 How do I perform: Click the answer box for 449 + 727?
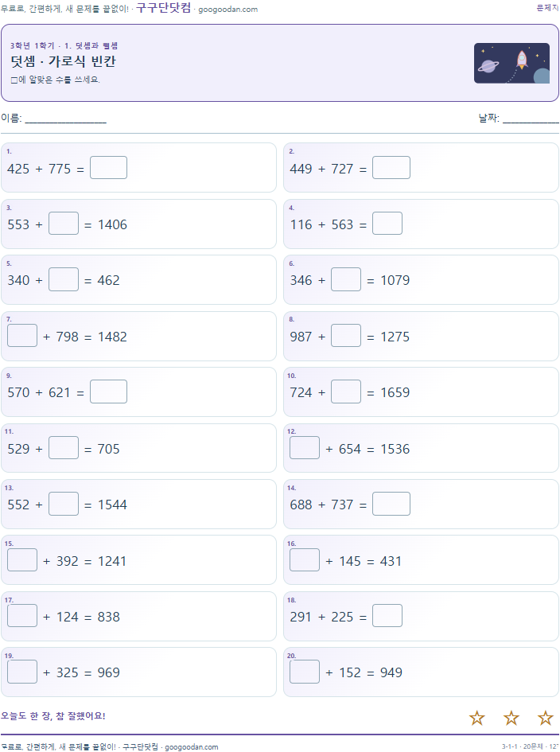[x=391, y=167]
